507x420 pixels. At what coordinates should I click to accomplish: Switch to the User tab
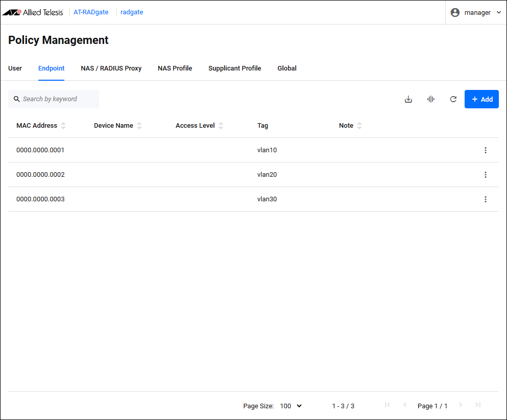[x=15, y=68]
